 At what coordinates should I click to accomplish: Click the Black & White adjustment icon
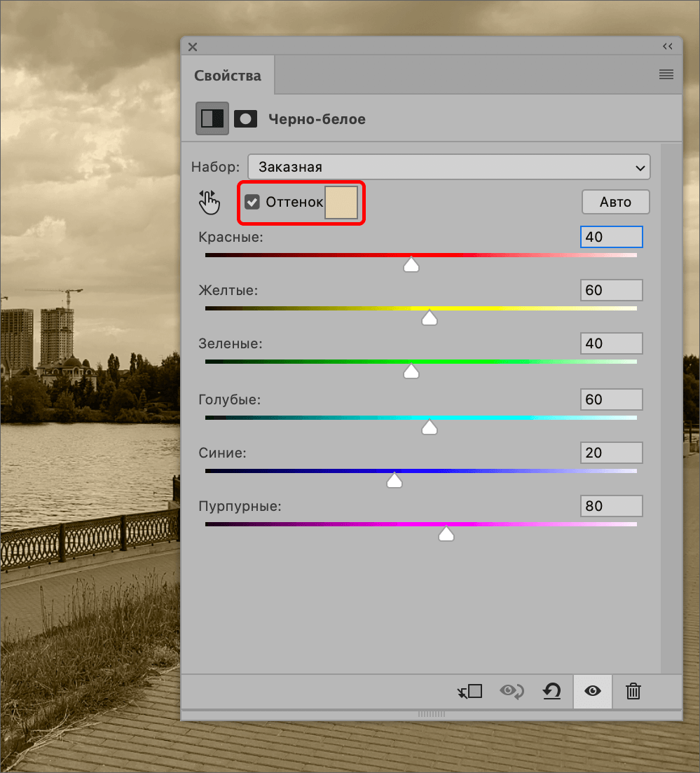pyautogui.click(x=212, y=118)
